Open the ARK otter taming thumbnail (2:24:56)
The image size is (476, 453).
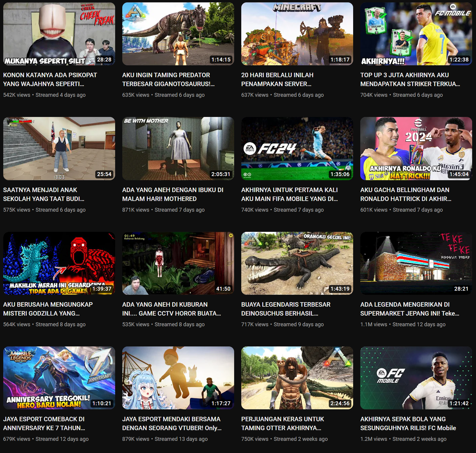[x=297, y=378]
